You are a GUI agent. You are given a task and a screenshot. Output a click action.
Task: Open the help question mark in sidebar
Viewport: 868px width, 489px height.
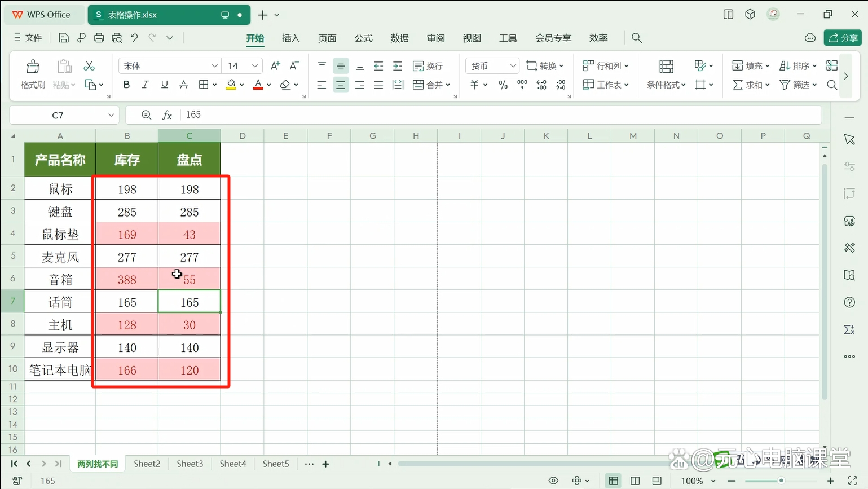[849, 302]
